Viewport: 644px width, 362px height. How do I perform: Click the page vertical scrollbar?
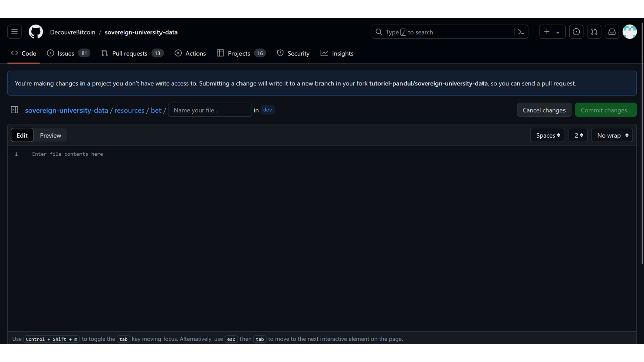tap(641, 151)
